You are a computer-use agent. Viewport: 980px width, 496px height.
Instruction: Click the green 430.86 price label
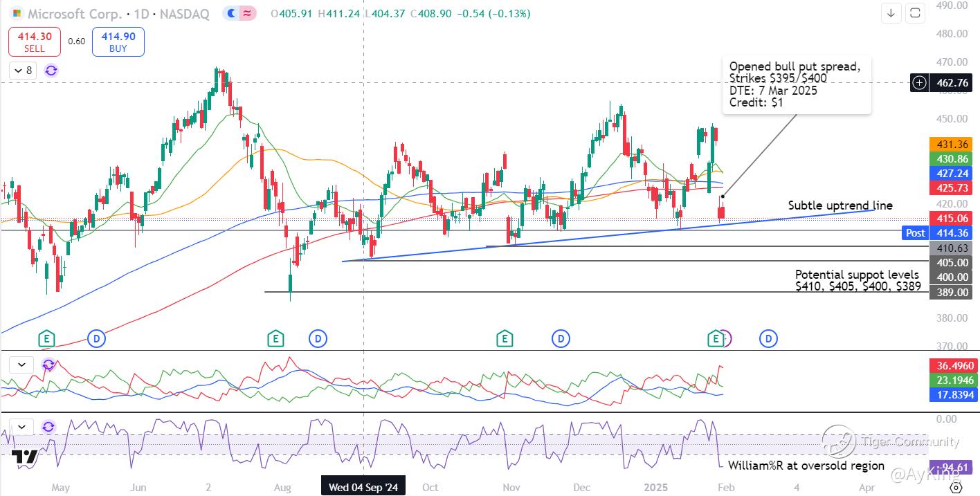pos(952,158)
